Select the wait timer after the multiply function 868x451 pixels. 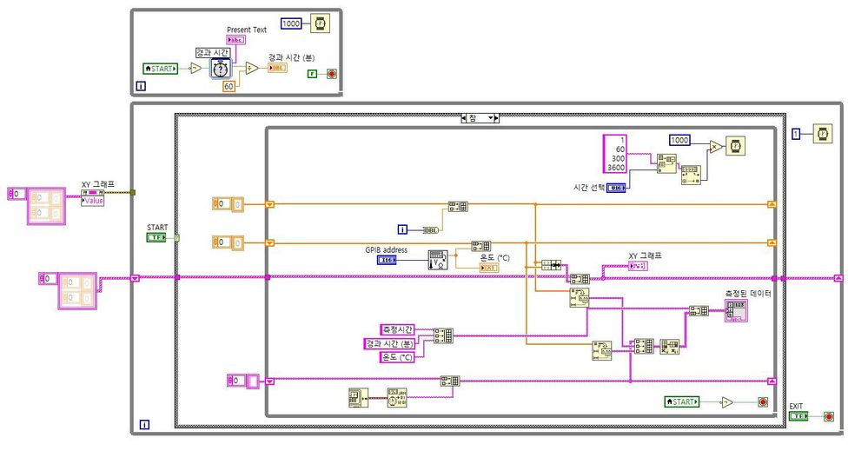click(736, 146)
